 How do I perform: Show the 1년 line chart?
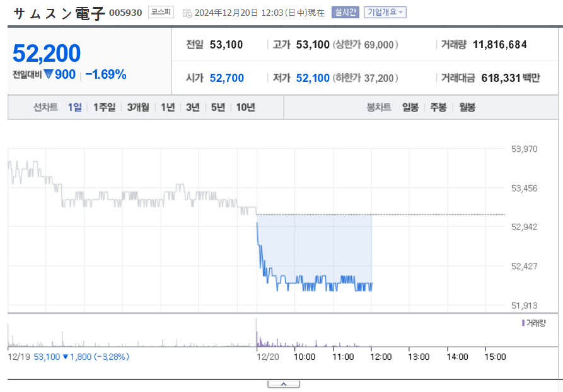coord(168,107)
